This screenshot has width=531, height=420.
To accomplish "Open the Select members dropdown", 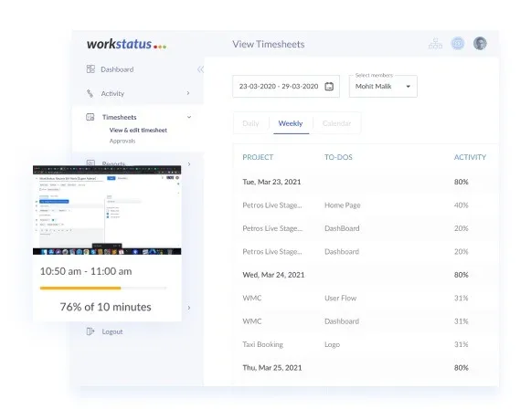I will 383,87.
